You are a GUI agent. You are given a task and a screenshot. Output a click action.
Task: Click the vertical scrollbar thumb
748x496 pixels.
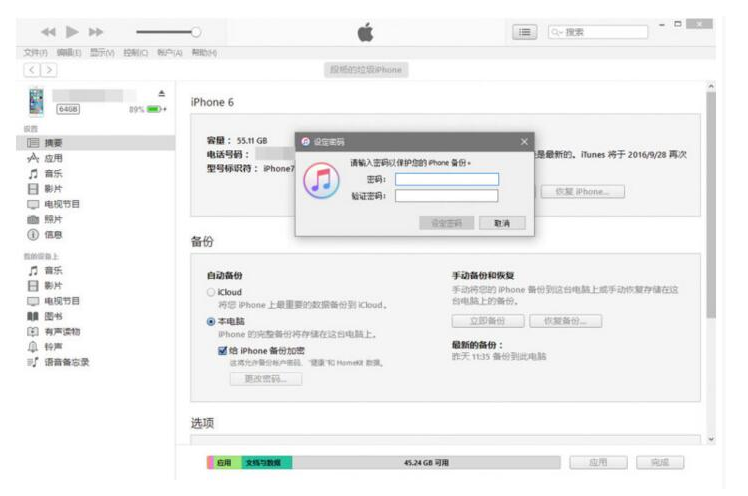(x=711, y=205)
